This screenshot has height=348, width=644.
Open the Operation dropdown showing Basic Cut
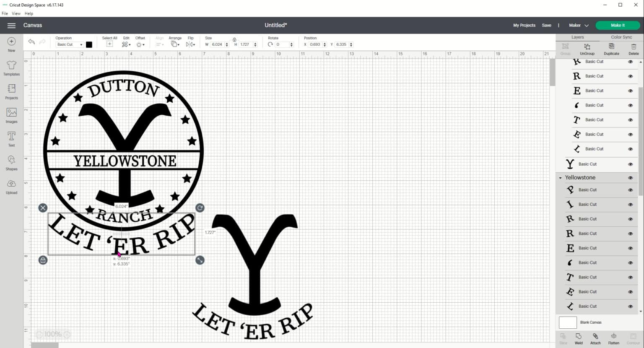(x=69, y=44)
